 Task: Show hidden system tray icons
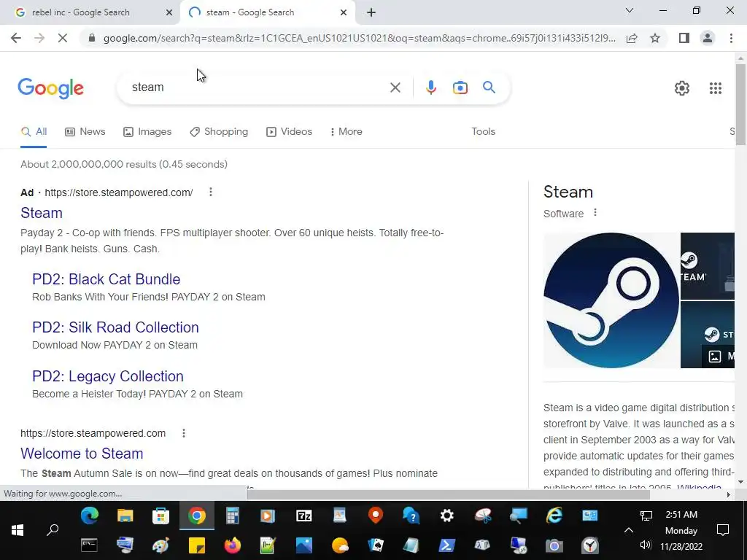coord(629,530)
